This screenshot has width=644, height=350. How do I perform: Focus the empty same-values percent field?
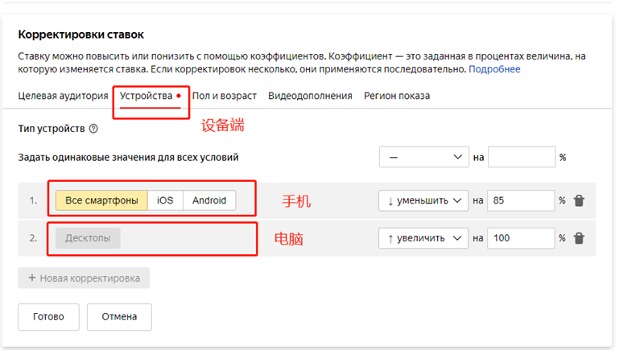pyautogui.click(x=522, y=157)
